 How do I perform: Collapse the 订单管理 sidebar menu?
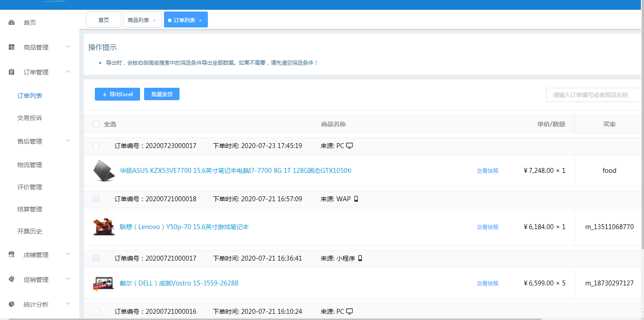click(x=68, y=71)
